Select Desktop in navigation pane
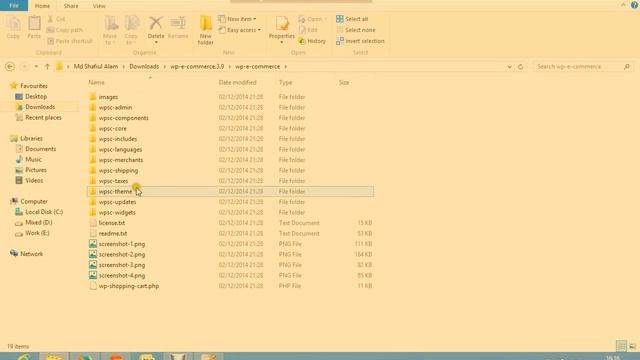Viewport: 640px width, 360px height. click(x=36, y=97)
